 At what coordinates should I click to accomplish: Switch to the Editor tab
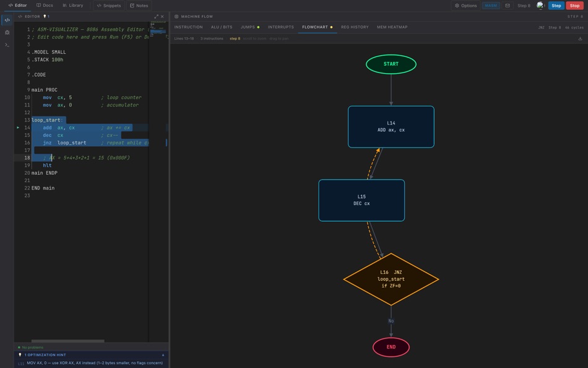click(17, 5)
